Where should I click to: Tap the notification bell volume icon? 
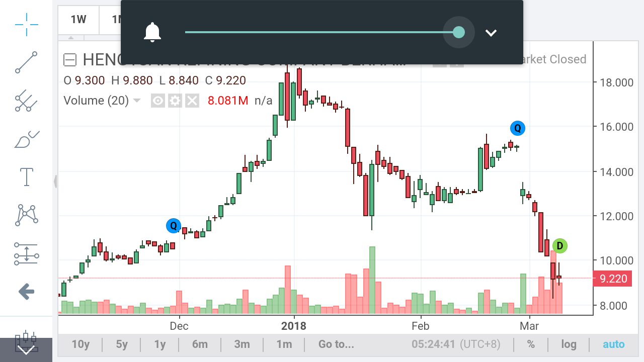152,33
